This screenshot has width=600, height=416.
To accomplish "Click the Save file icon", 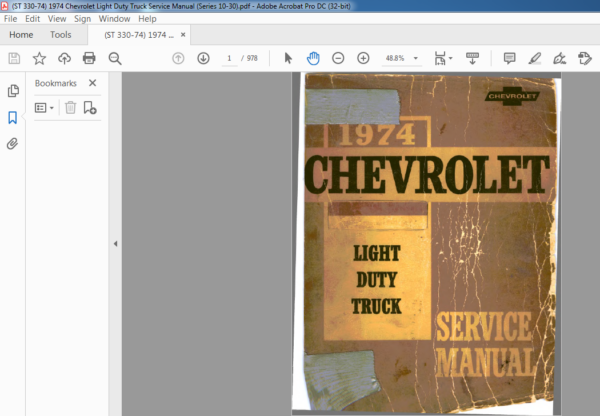I will pyautogui.click(x=14, y=58).
